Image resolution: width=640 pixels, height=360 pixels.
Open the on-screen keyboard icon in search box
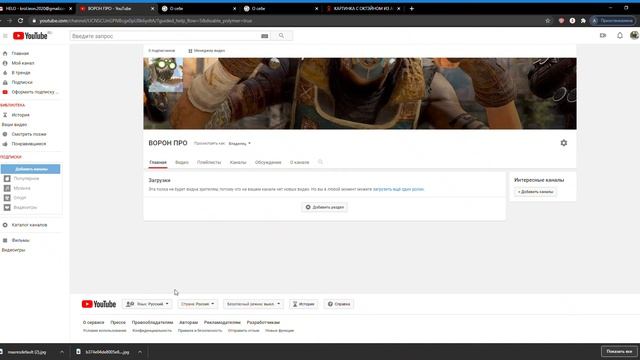click(264, 36)
